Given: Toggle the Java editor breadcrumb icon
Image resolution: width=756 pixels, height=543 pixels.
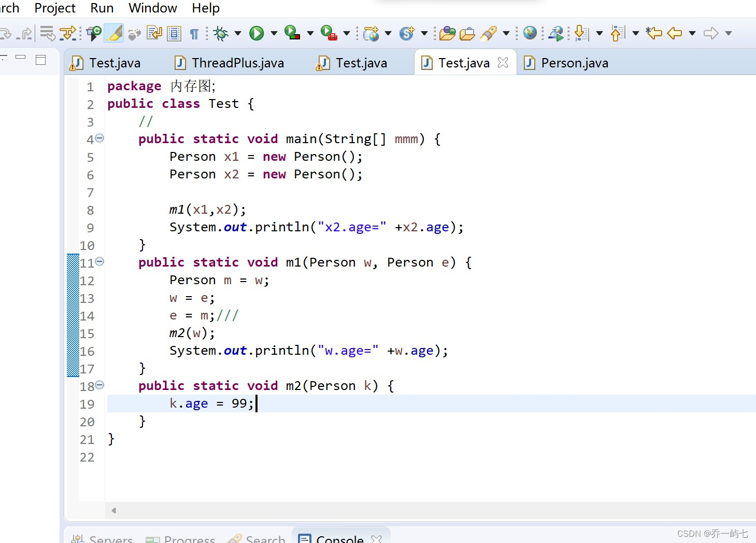Looking at the screenshot, I should click(x=94, y=33).
